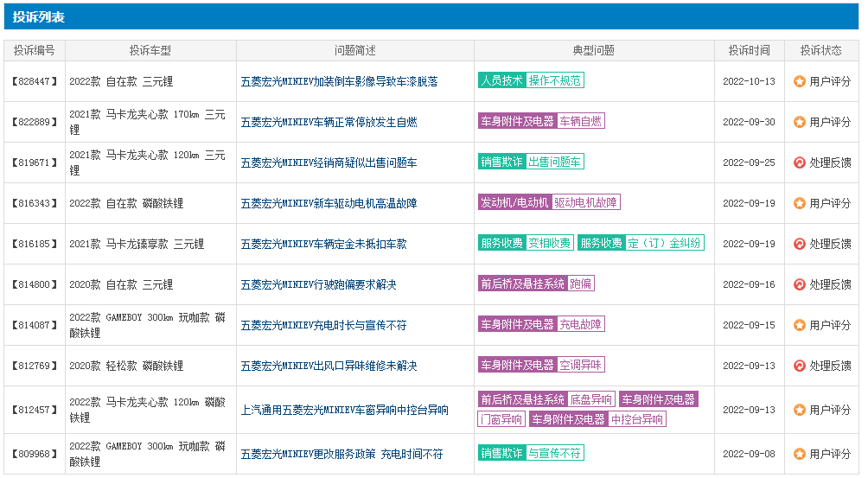Click the star icon in complaint 814087 row
This screenshot has height=478, width=868.
800,325
